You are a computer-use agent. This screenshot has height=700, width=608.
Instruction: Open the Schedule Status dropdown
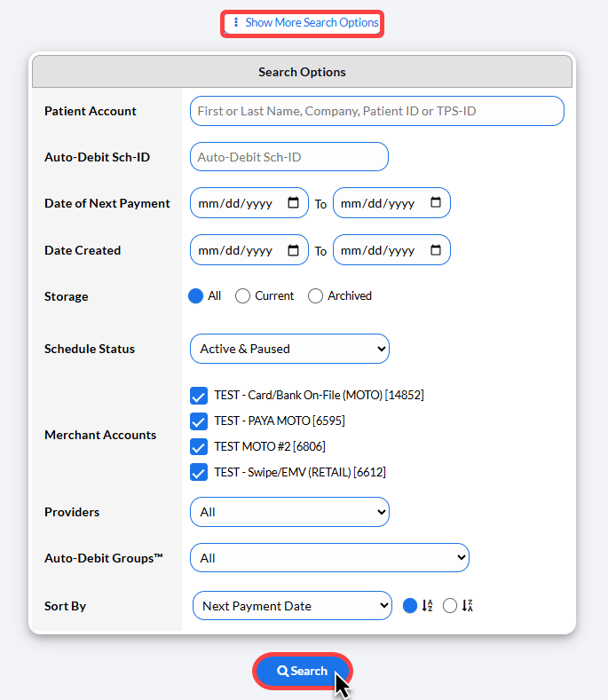[289, 349]
